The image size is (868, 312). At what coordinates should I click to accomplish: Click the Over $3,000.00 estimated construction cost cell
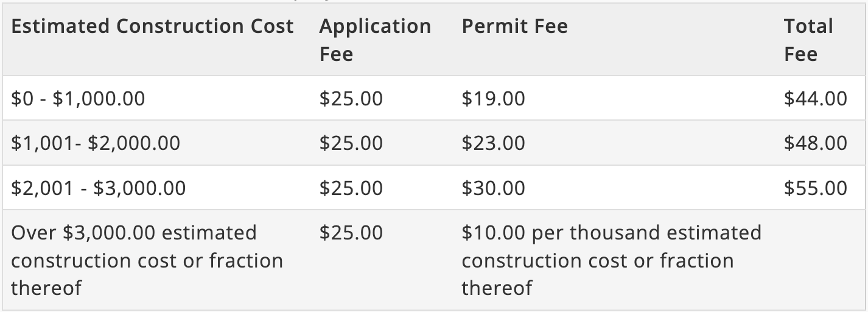(x=147, y=260)
